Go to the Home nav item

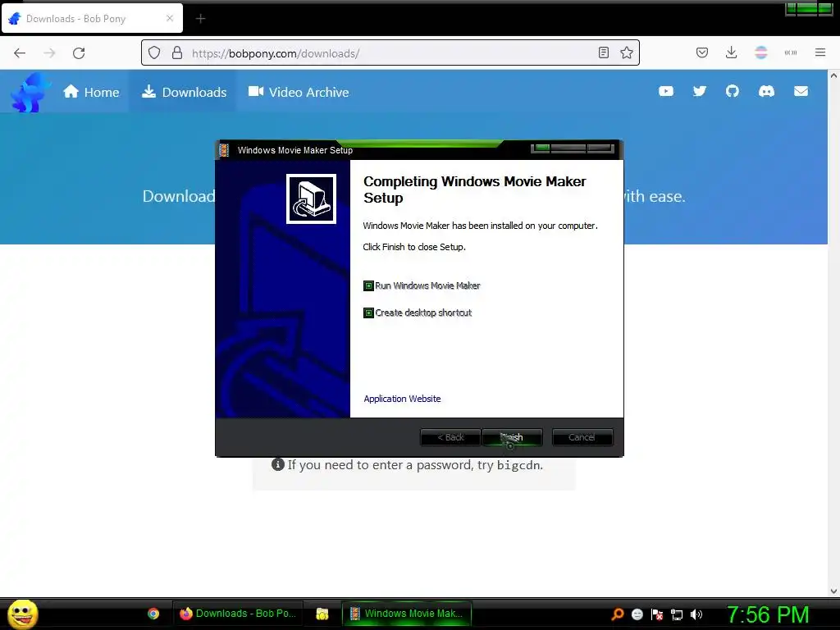pos(91,92)
